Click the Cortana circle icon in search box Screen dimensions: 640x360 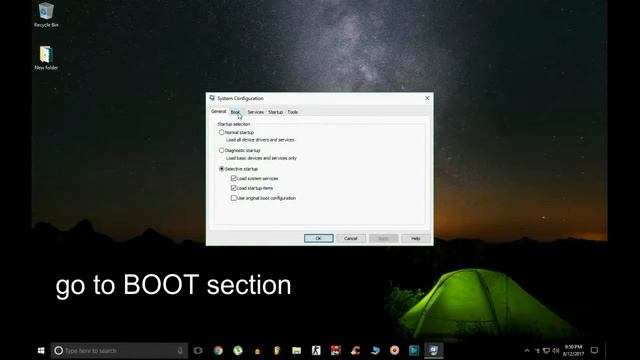(x=59, y=351)
